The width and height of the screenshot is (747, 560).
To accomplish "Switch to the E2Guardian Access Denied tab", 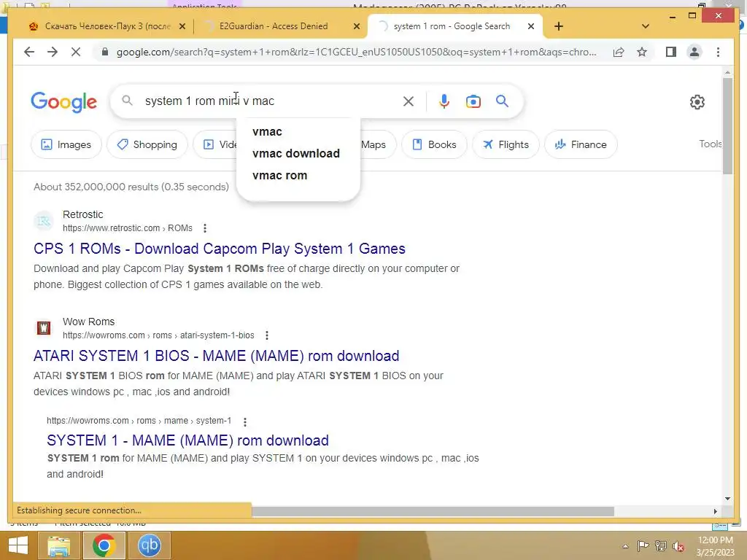I will (x=282, y=26).
